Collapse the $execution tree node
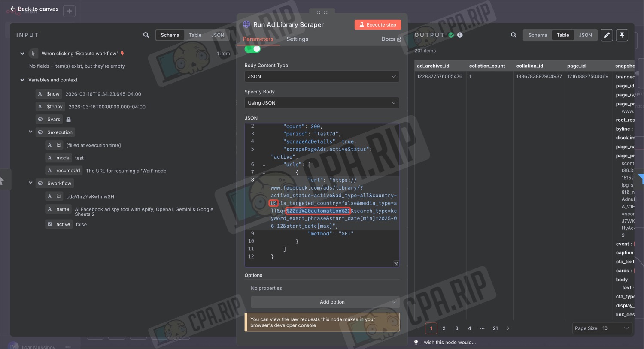644x349 pixels. (x=30, y=132)
